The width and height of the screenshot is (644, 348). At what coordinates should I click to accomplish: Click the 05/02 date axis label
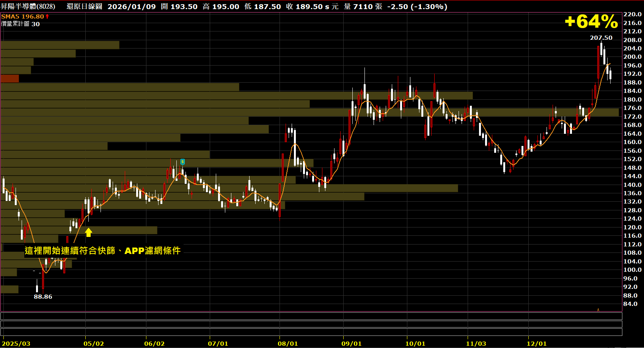94,343
